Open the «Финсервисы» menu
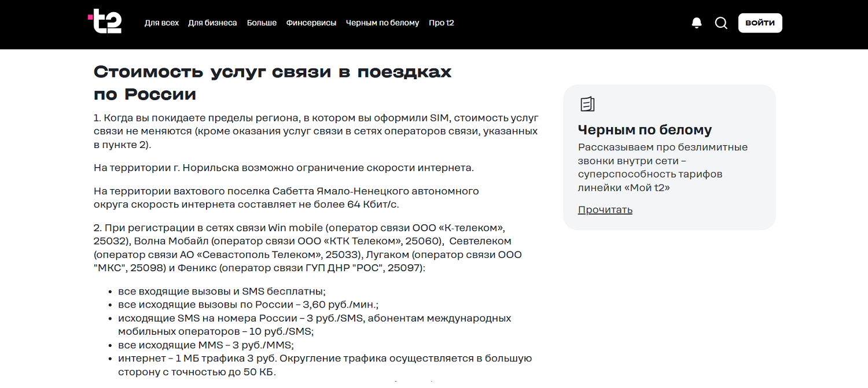868x388 pixels. click(x=311, y=23)
